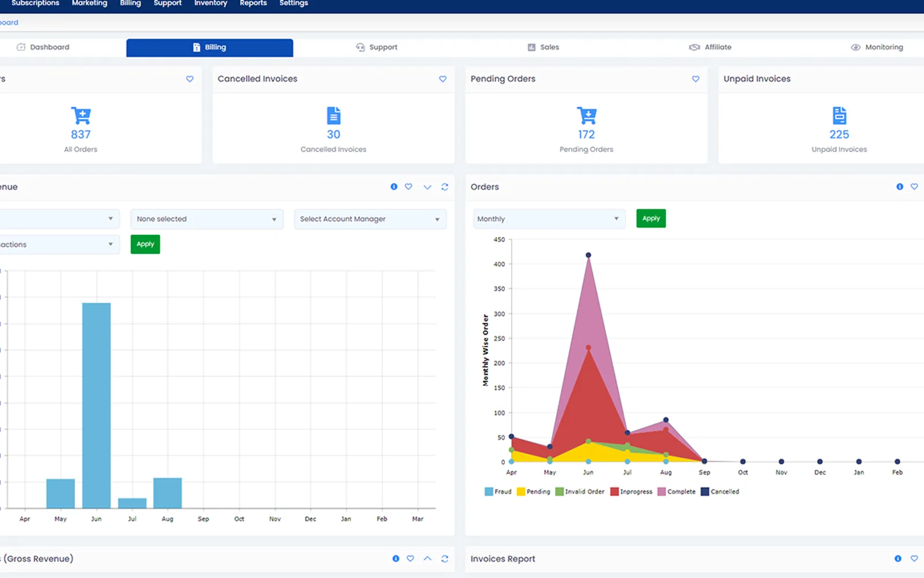Toggle Inprogress series in chart legend
Image resolution: width=924 pixels, height=578 pixels.
point(631,492)
